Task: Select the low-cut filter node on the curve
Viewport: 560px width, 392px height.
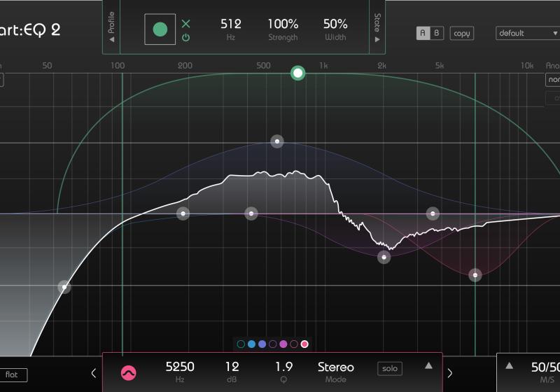Action: 64,286
